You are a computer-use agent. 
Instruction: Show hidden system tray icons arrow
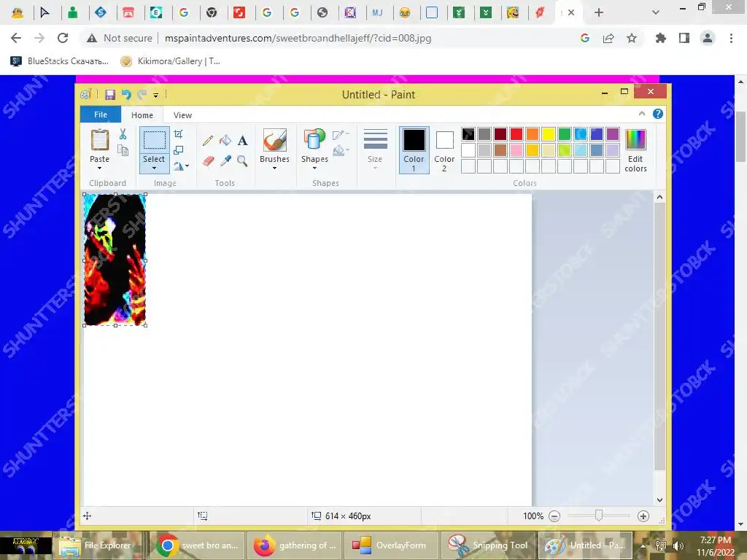click(x=643, y=546)
